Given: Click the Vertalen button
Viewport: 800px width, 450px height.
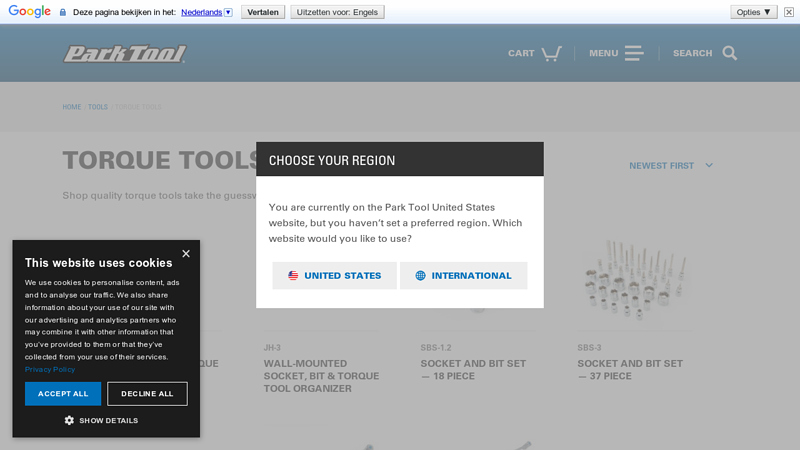Looking at the screenshot, I should point(263,12).
